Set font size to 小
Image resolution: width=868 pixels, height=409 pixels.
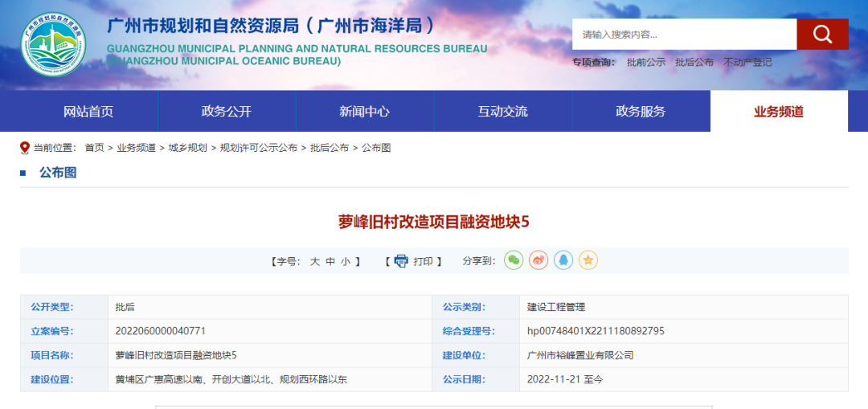[346, 261]
